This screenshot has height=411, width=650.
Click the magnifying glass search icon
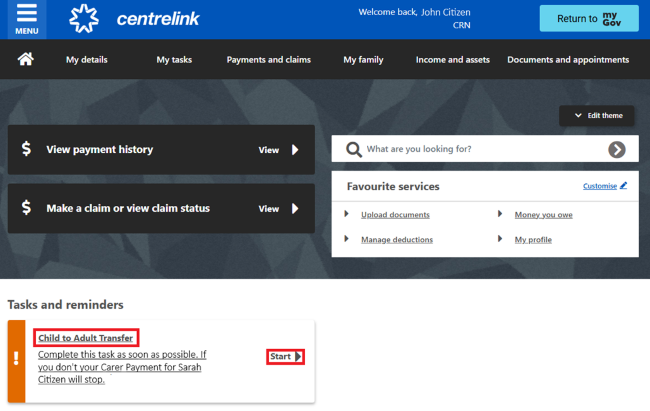tap(353, 149)
